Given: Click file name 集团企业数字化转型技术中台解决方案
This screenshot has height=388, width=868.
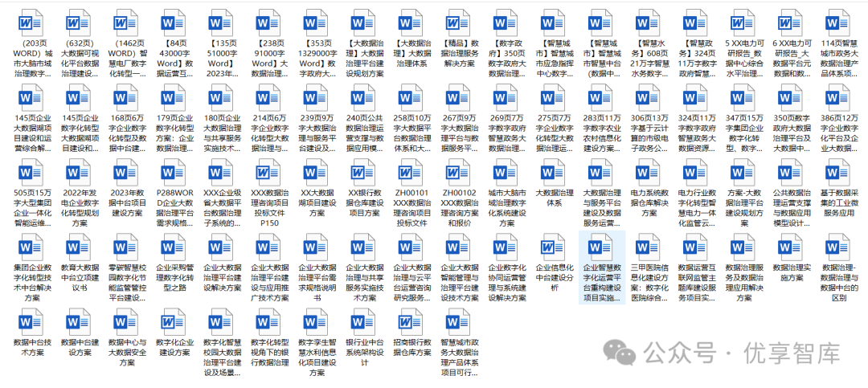Looking at the screenshot, I should 31,283.
